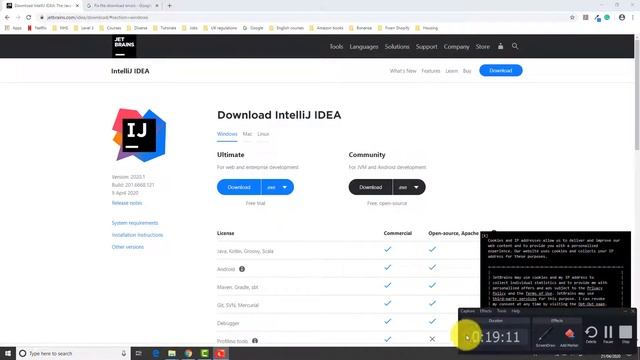The height and width of the screenshot is (360, 640).
Task: Pause the recording
Action: (x=608, y=335)
